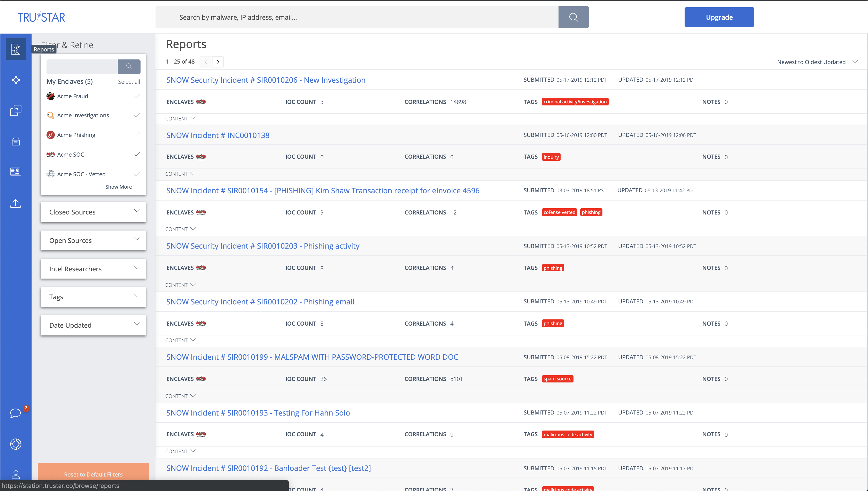Image resolution: width=868 pixels, height=491 pixels.
Task: Click Select all enclaves
Action: (129, 82)
